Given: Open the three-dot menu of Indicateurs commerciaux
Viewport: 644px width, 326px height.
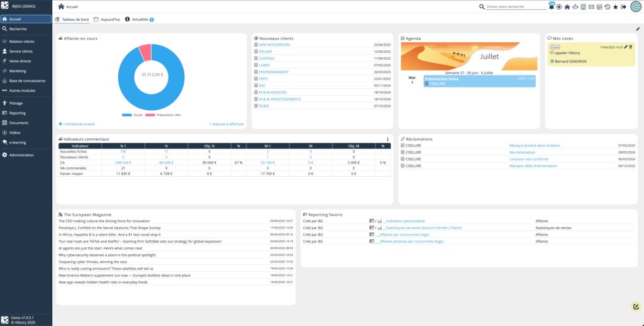Looking at the screenshot, I should pyautogui.click(x=387, y=139).
